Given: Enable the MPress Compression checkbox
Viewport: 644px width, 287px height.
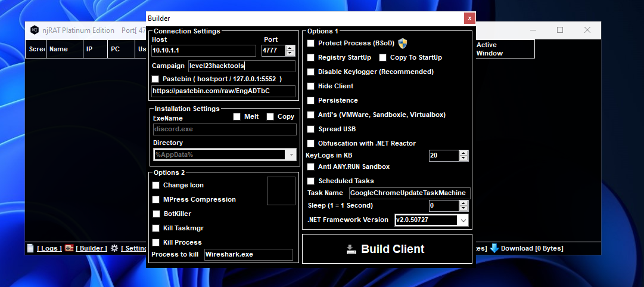Looking at the screenshot, I should [x=155, y=199].
